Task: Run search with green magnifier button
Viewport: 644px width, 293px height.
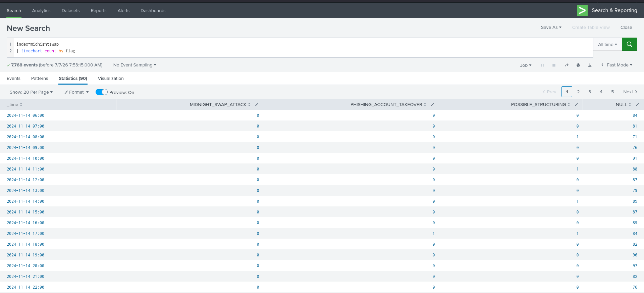Action: pos(629,44)
